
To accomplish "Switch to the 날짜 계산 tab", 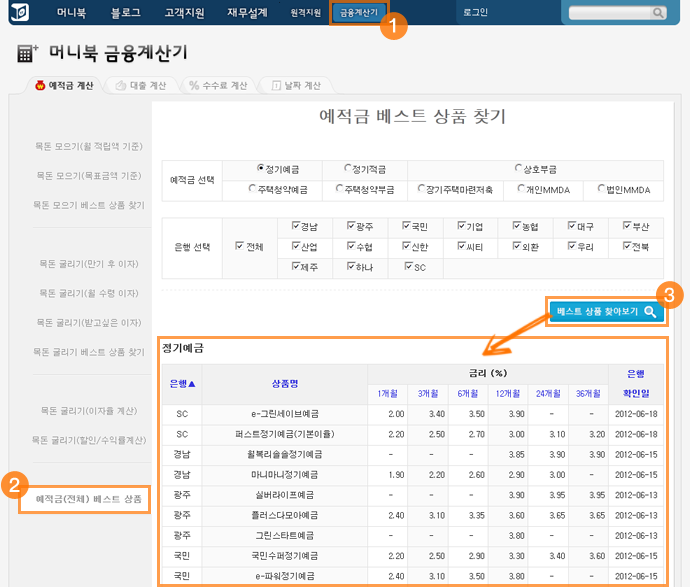I will (x=296, y=86).
